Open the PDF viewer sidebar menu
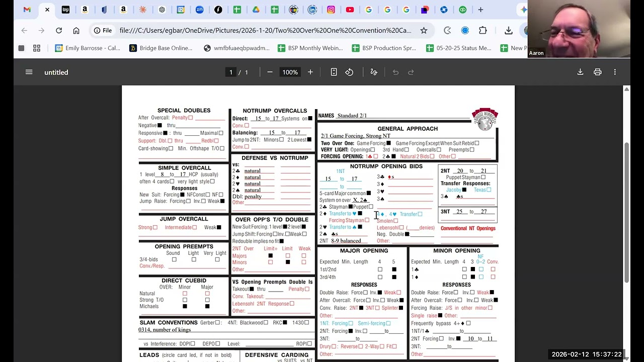 pos(29,72)
